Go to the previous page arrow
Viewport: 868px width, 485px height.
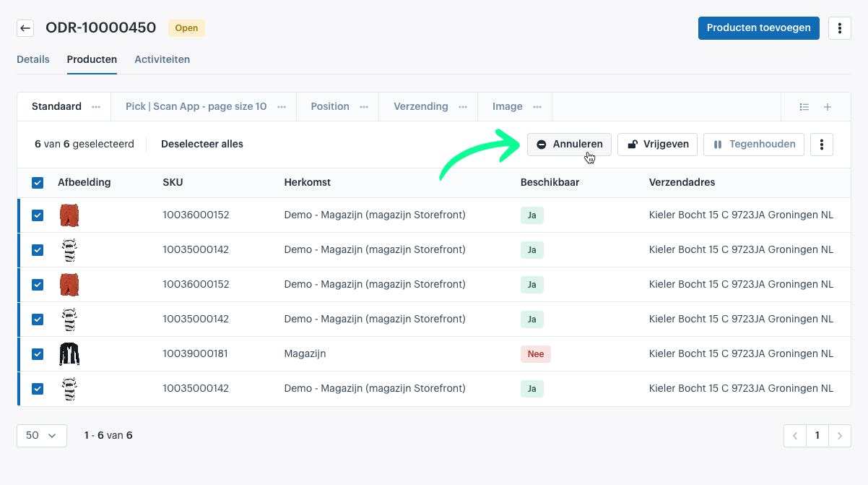click(x=795, y=436)
